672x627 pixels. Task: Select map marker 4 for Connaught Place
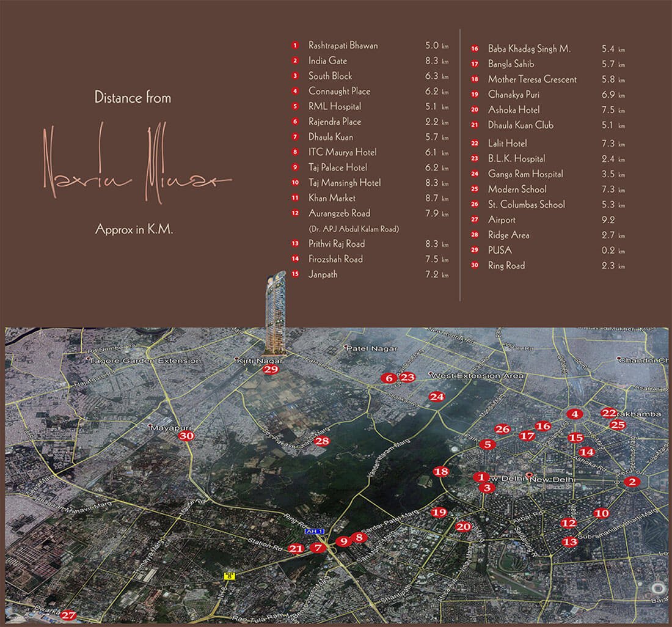pos(574,414)
